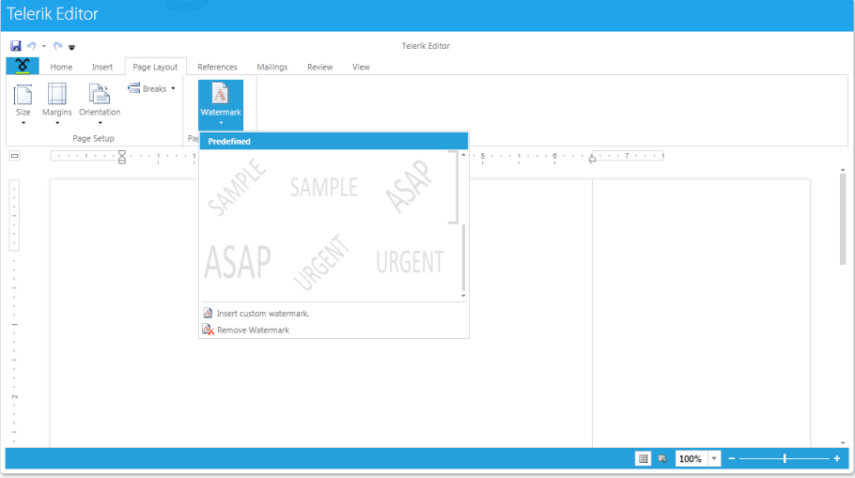Open the Review tab
This screenshot has height=478, width=855.
click(320, 67)
